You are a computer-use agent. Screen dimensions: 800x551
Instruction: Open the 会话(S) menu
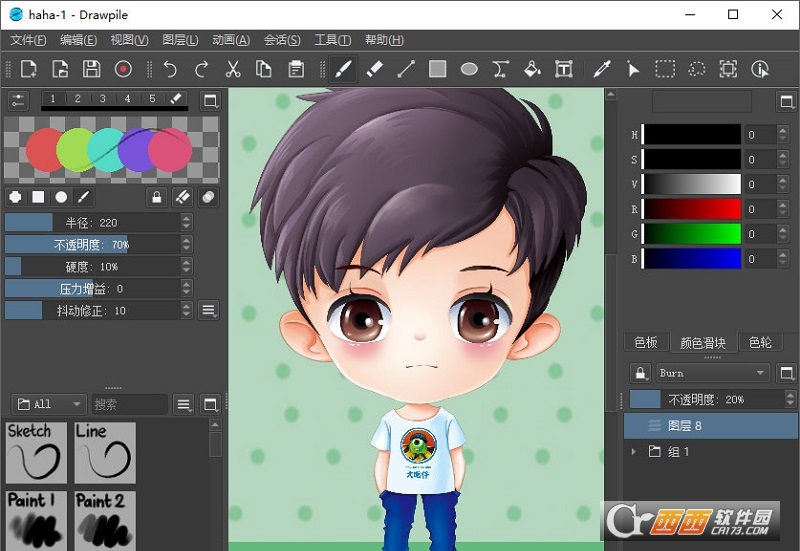tap(282, 40)
